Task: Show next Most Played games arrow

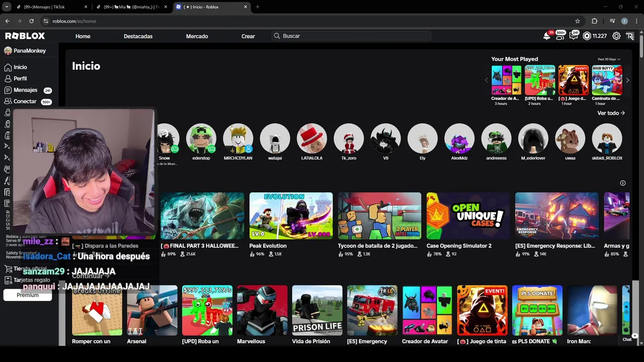Action: [627, 80]
